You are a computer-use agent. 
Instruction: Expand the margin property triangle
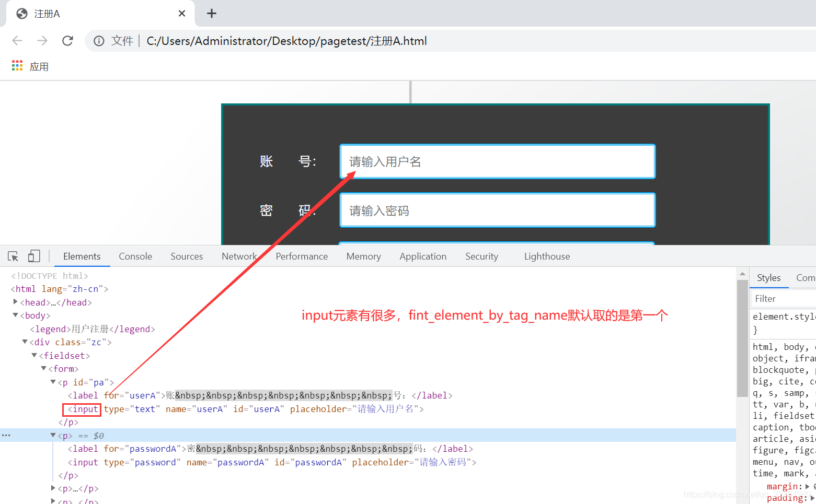click(808, 486)
